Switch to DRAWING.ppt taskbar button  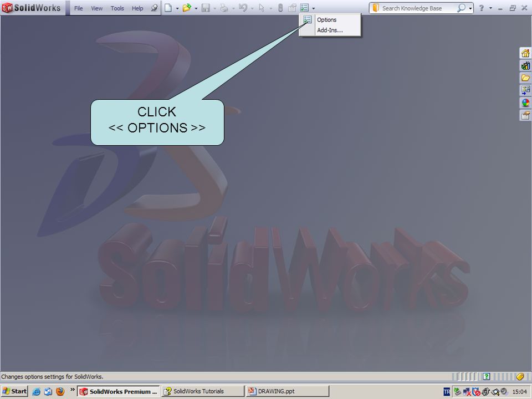288,392
